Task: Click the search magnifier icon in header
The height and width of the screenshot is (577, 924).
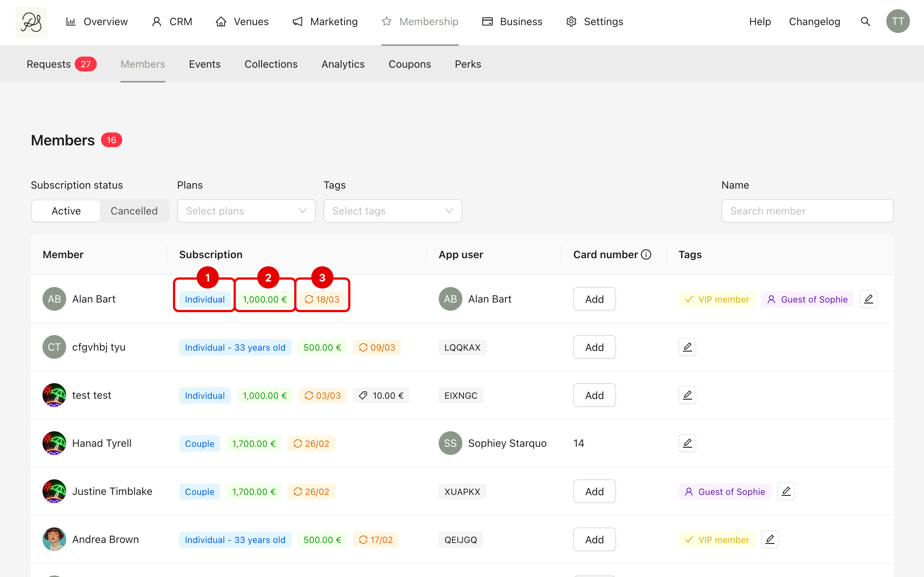Action: [865, 21]
